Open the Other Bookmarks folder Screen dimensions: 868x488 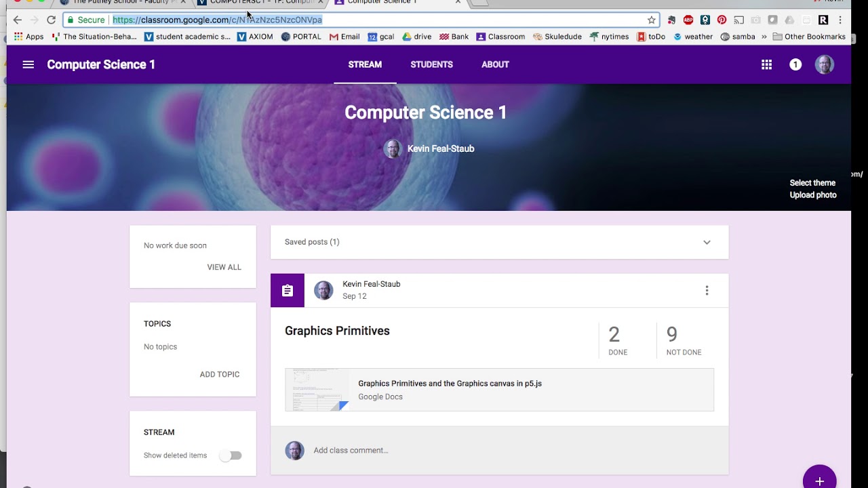(x=809, y=37)
